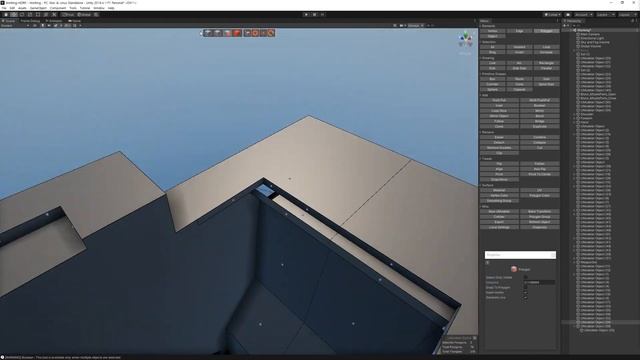Screen dimensions: 640x360
Task: Click the Export button in Misc
Action: pos(499,222)
